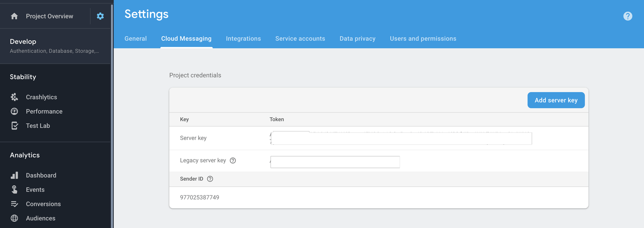
Task: Click the Test Lab checklist icon
Action: coord(14,126)
